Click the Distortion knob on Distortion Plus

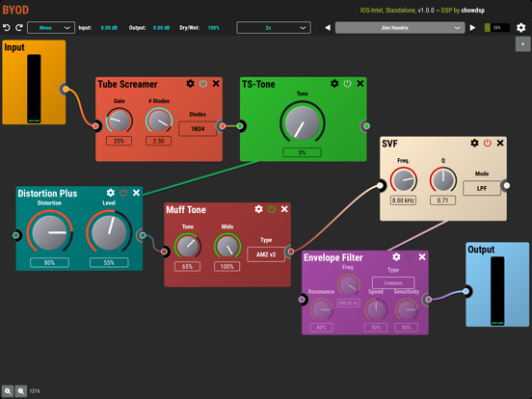tap(49, 233)
